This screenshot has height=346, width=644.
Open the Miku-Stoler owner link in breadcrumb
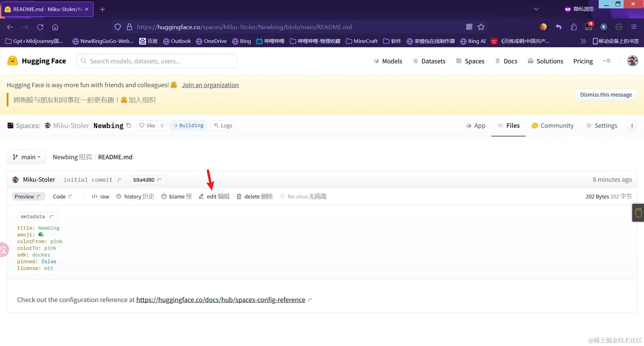tap(71, 125)
